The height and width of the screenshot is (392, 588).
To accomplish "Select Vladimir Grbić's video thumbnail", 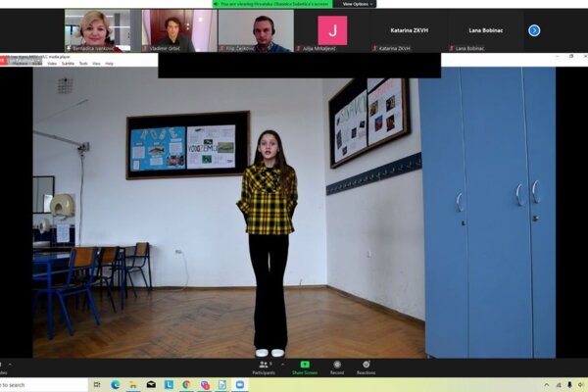I will pos(179,30).
